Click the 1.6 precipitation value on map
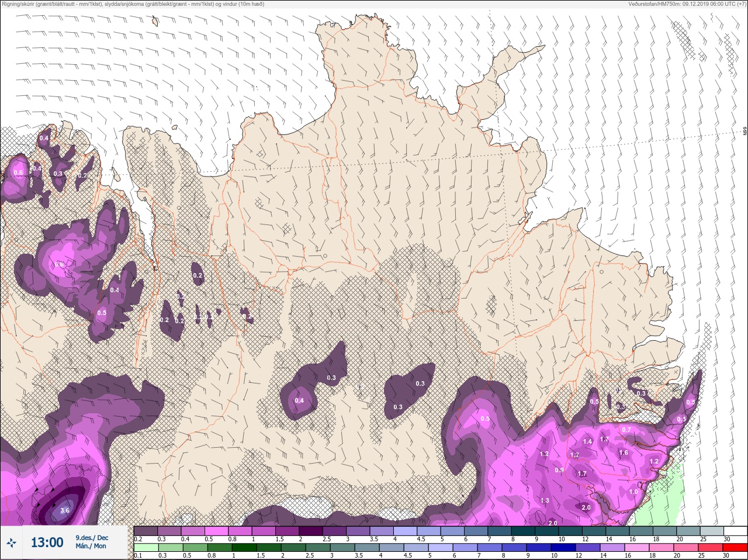The width and height of the screenshot is (748, 560). (624, 452)
